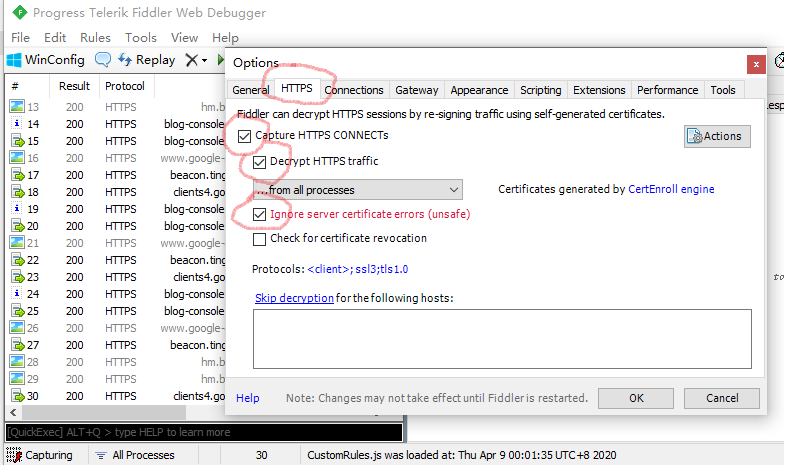
Task: Switch to the Connections tab
Action: [354, 90]
